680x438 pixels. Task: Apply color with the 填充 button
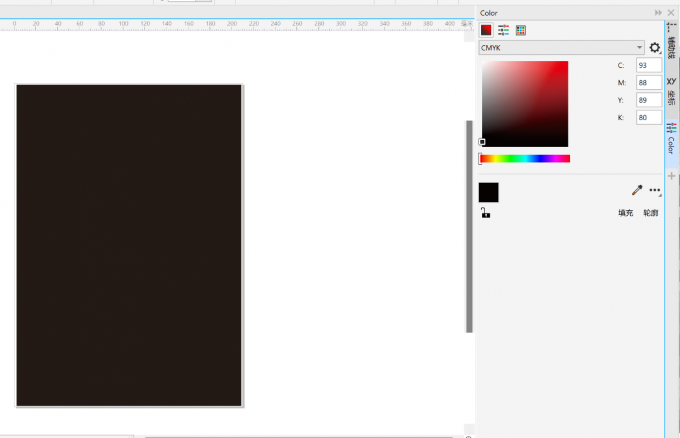point(625,212)
